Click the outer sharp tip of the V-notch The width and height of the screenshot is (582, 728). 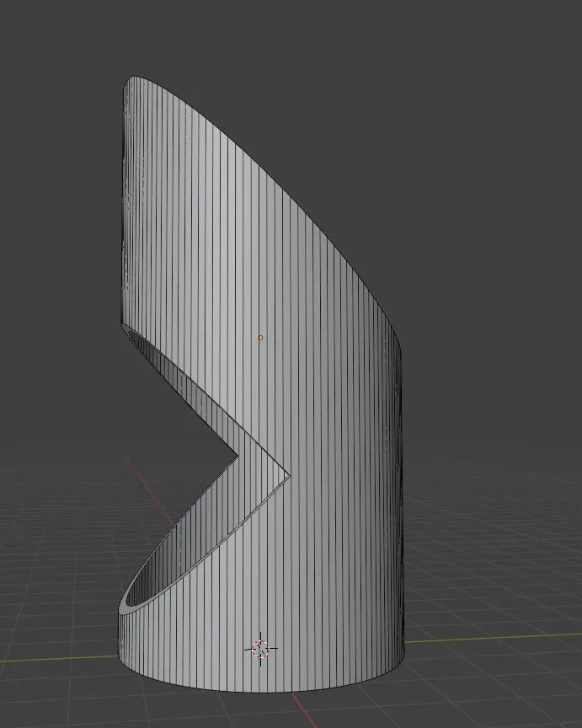click(289, 476)
